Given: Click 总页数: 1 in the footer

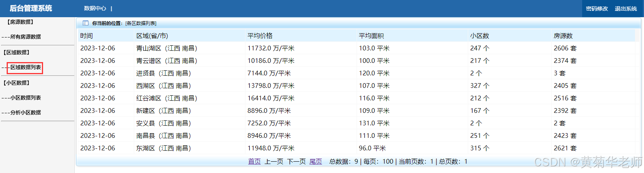Looking at the screenshot, I should coord(453,161).
